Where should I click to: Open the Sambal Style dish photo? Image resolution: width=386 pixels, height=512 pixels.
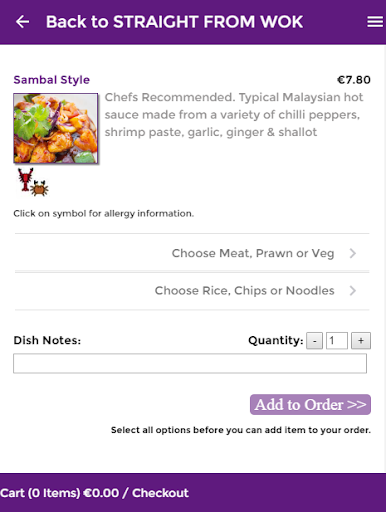pyautogui.click(x=56, y=128)
